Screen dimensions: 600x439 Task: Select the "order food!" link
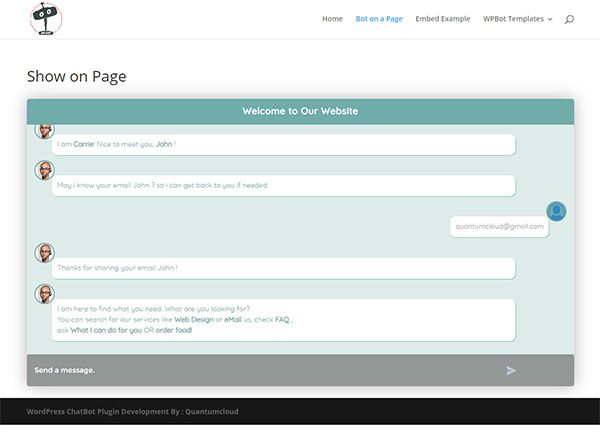(173, 330)
